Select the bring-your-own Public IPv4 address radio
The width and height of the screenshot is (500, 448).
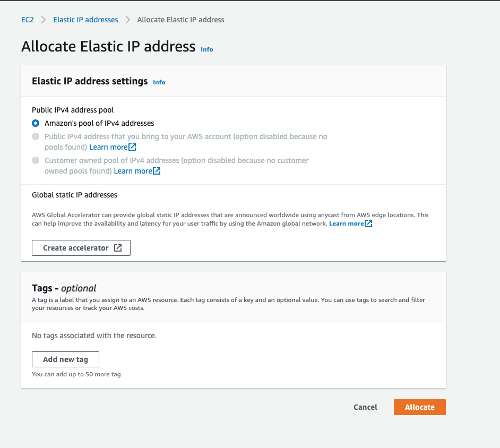(36, 136)
